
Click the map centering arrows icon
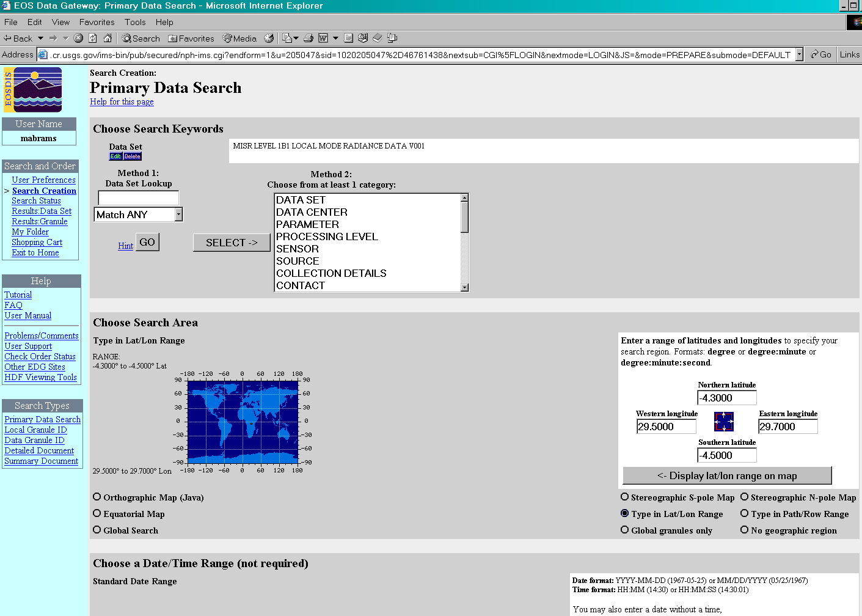[724, 422]
